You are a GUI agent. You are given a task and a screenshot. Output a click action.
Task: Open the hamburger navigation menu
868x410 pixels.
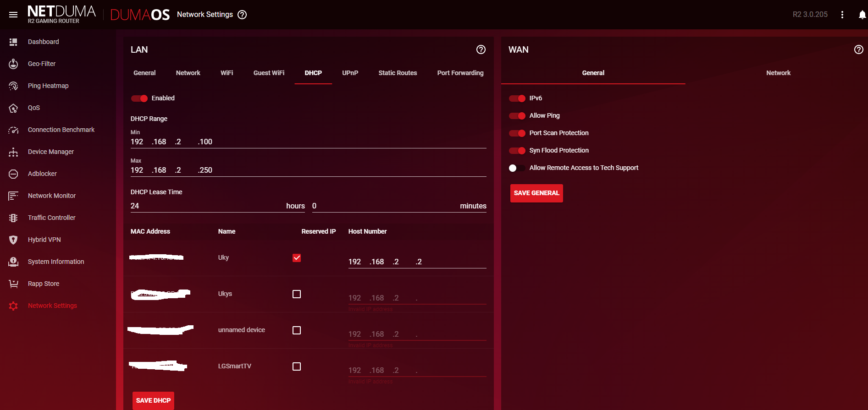tap(13, 15)
